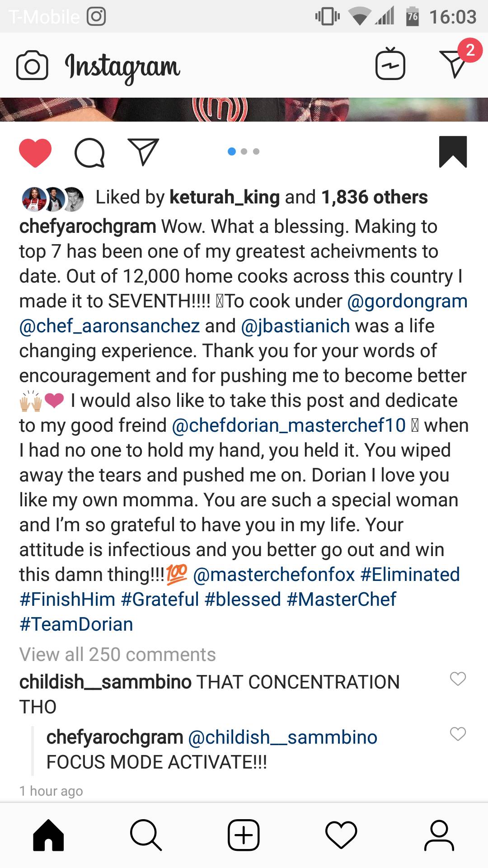Open the Activity notifications tab
The height and width of the screenshot is (868, 488).
(341, 835)
